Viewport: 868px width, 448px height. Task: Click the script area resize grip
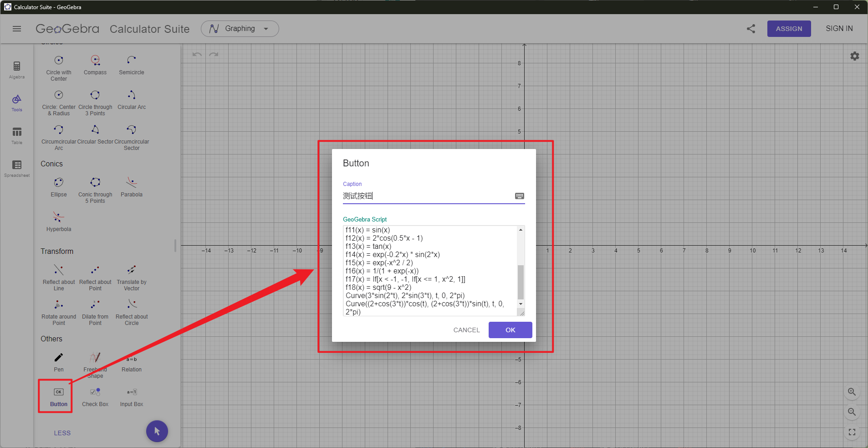click(x=521, y=313)
